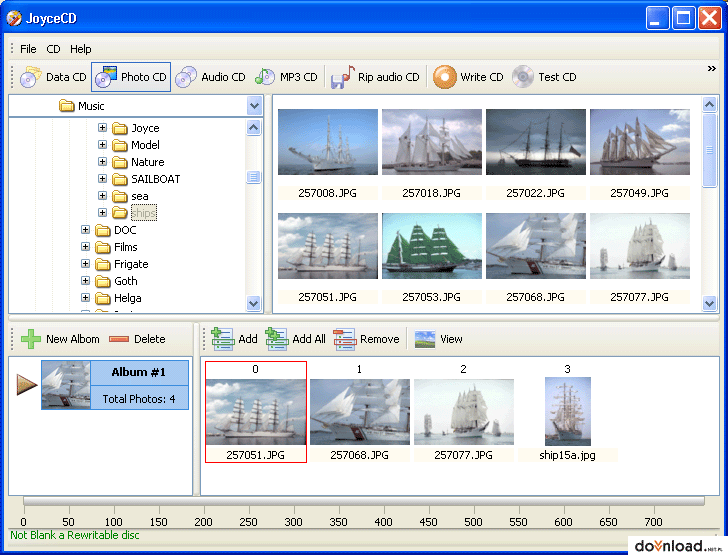Expand the SAILBOAT folder
728x555 pixels.
(x=103, y=178)
